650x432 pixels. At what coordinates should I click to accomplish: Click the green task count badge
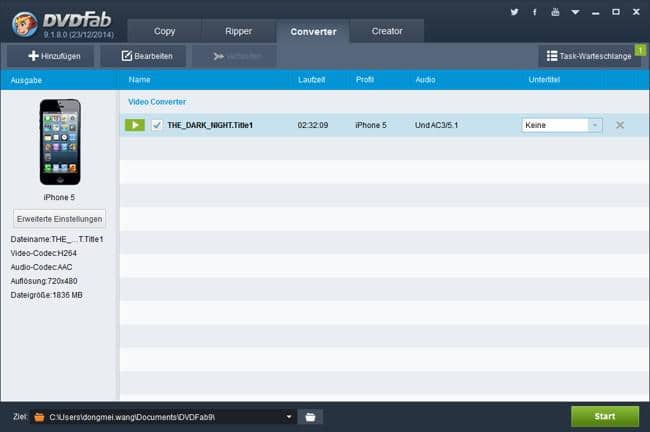pyautogui.click(x=640, y=50)
